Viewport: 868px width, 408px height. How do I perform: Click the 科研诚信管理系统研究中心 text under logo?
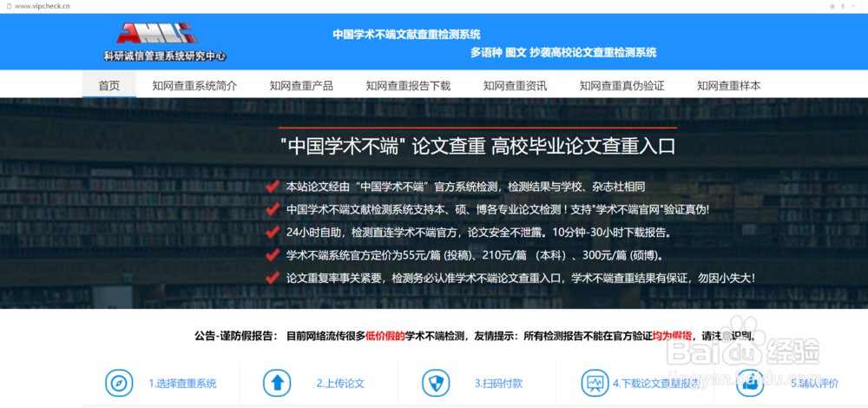tap(165, 56)
